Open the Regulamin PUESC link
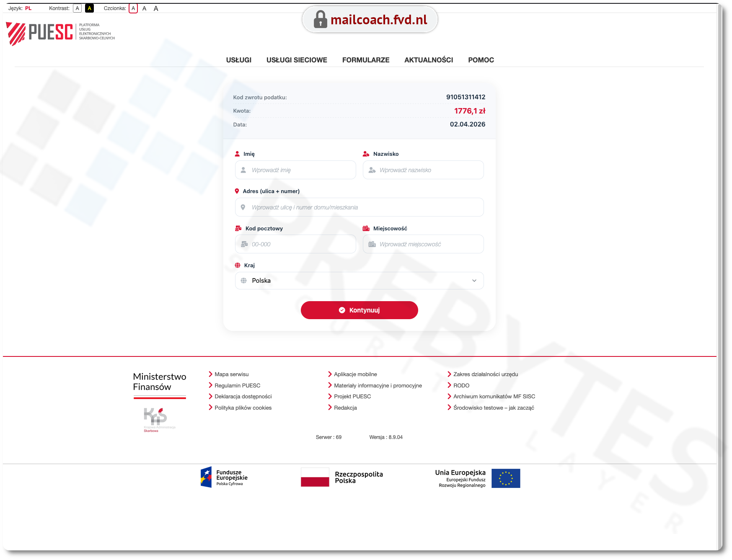 point(237,385)
